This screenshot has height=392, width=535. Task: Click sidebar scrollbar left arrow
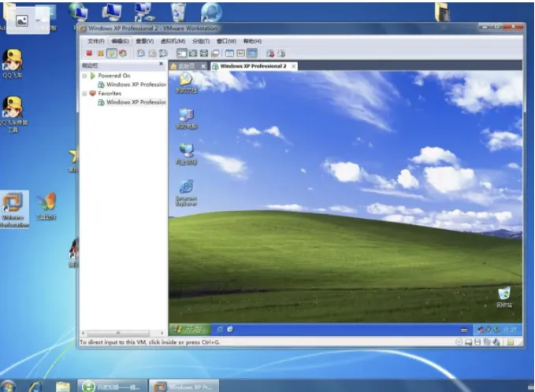point(83,333)
